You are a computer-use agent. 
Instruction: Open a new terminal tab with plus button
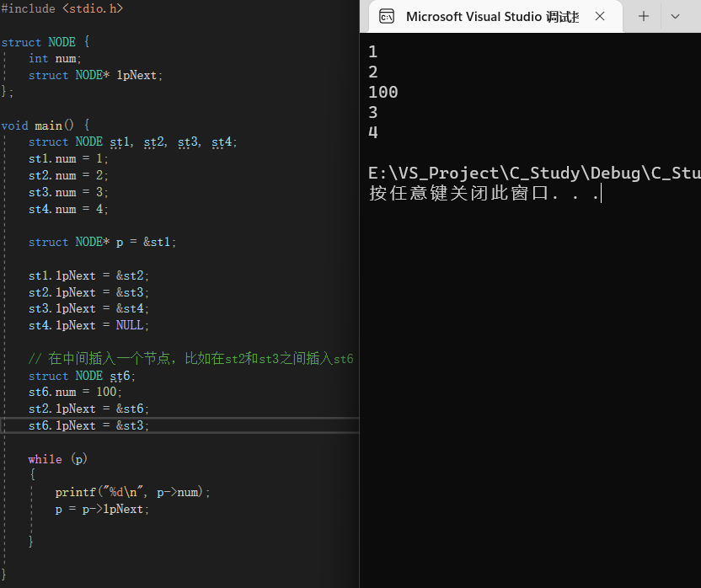pyautogui.click(x=644, y=17)
